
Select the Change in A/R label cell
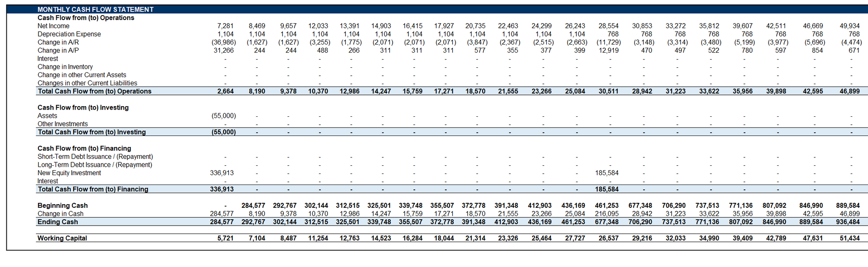pos(58,42)
